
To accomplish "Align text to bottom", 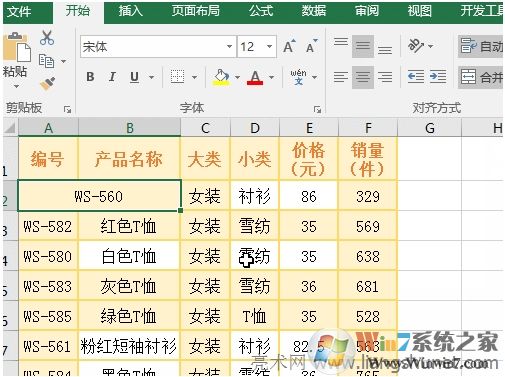I will [x=385, y=50].
